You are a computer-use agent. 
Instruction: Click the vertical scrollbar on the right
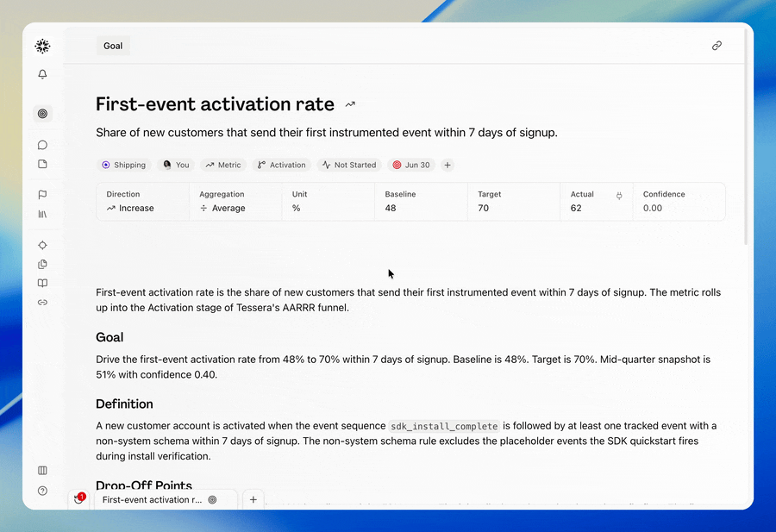point(747,136)
